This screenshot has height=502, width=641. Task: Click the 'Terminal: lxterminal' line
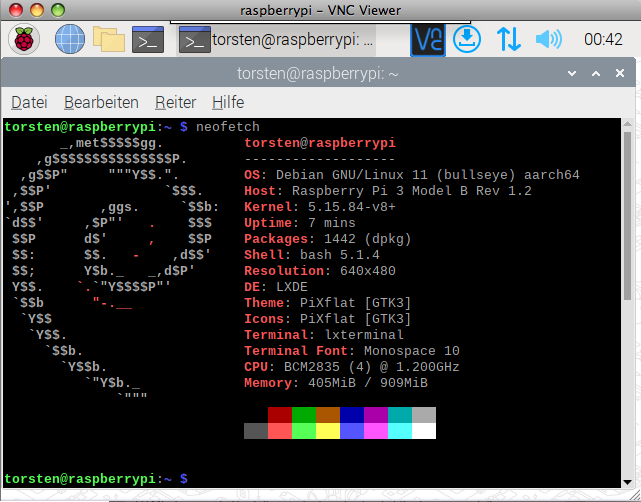pos(324,335)
